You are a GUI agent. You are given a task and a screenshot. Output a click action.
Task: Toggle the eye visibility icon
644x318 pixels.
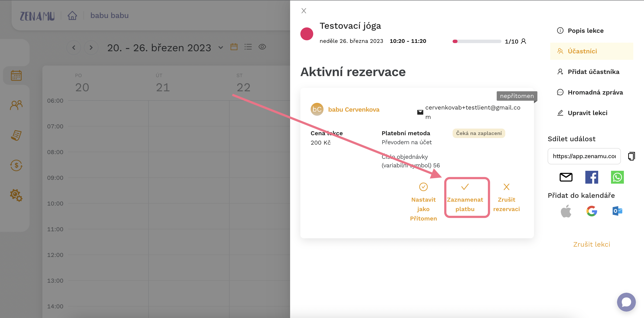[x=262, y=47]
